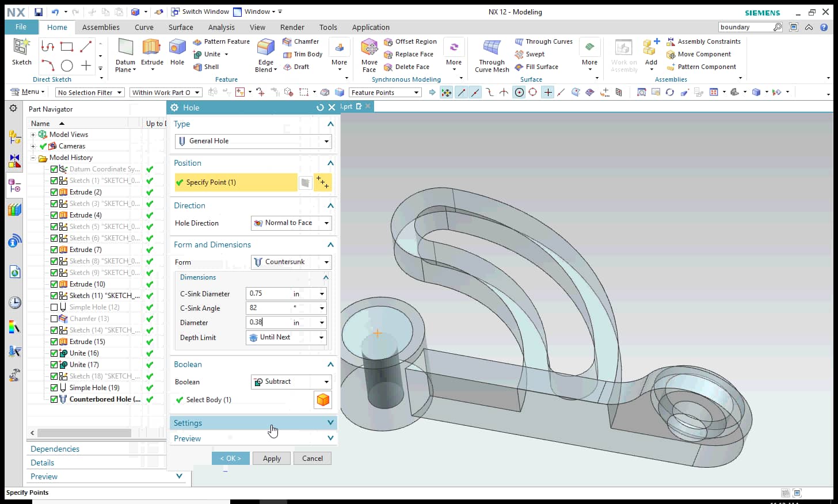Screen dimensions: 838x504
Task: Open the Assembly Constraints tool
Action: [x=703, y=41]
